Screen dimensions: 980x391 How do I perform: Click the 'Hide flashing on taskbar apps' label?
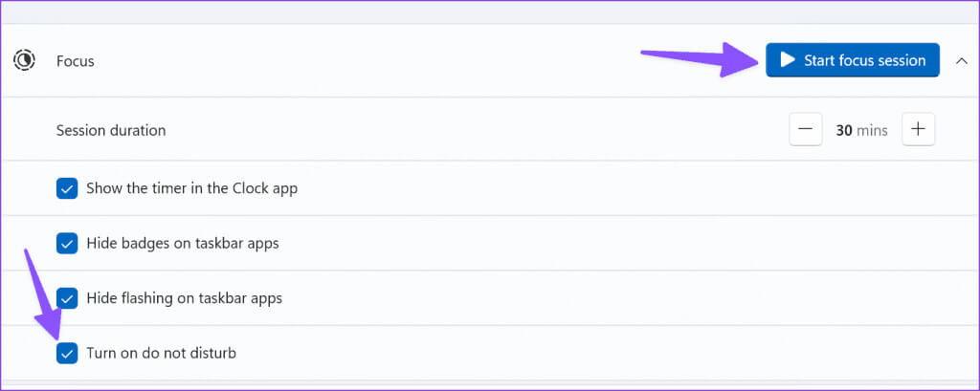[x=185, y=298]
